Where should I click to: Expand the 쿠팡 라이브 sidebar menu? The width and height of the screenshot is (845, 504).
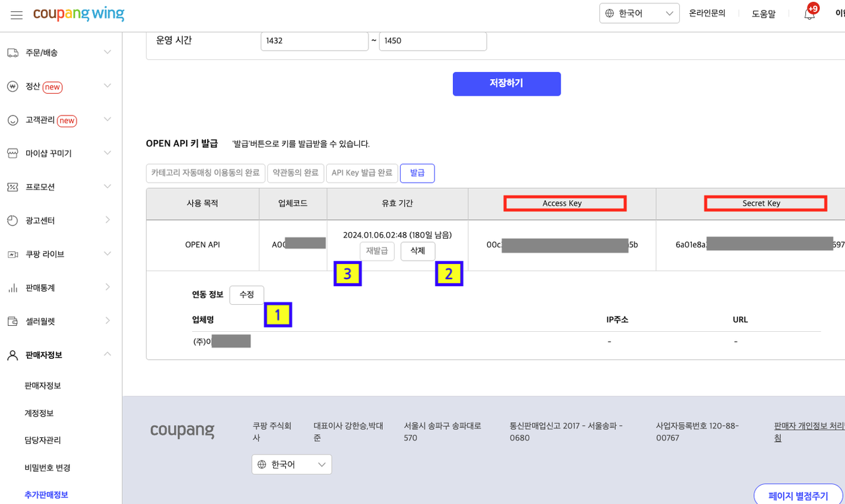click(x=107, y=254)
